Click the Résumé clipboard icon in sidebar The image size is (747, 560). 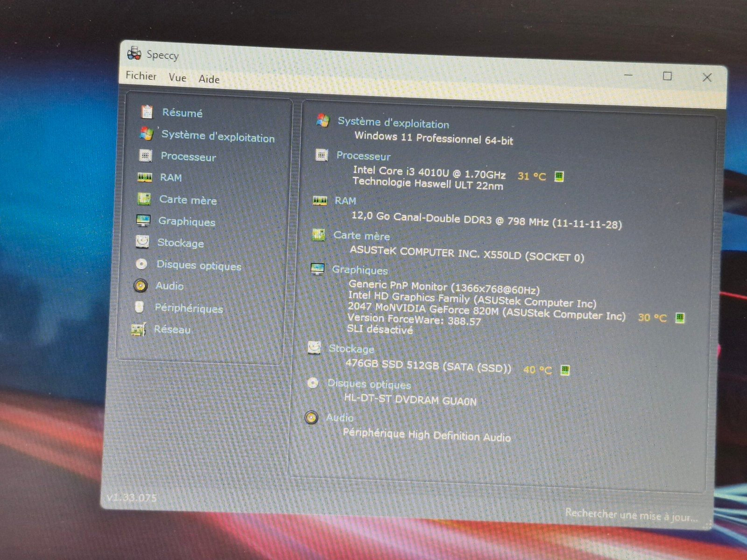pyautogui.click(x=147, y=112)
